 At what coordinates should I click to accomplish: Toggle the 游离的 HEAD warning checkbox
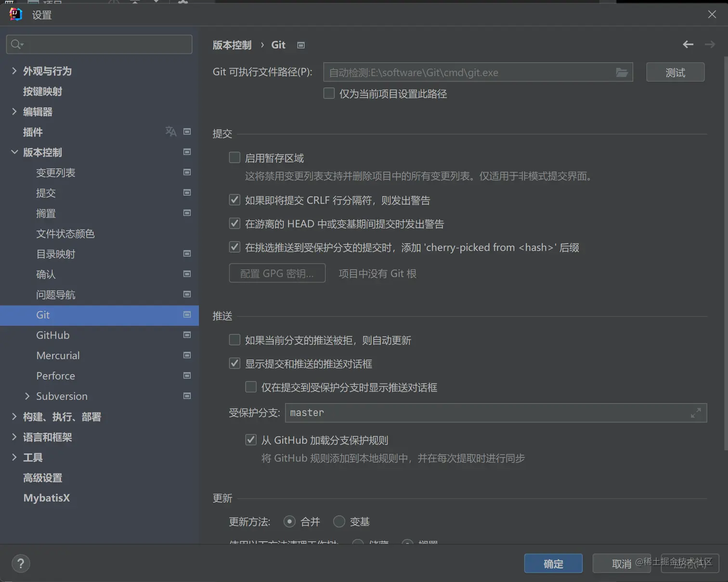234,223
